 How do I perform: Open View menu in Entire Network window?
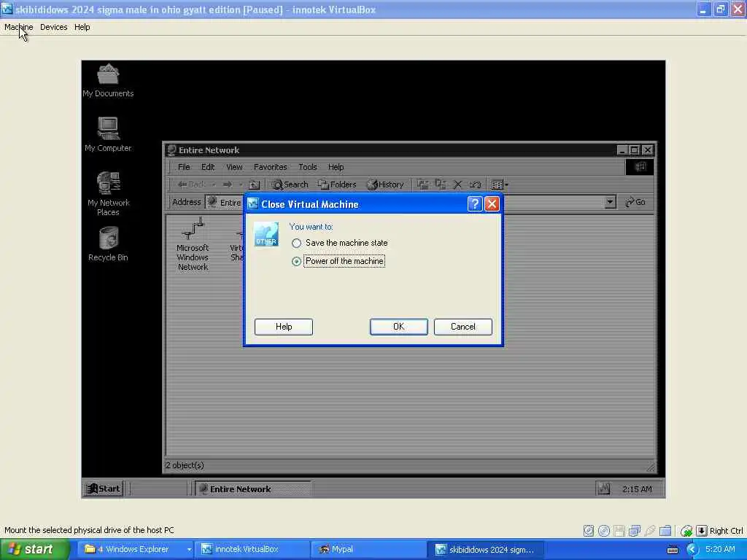tap(234, 167)
